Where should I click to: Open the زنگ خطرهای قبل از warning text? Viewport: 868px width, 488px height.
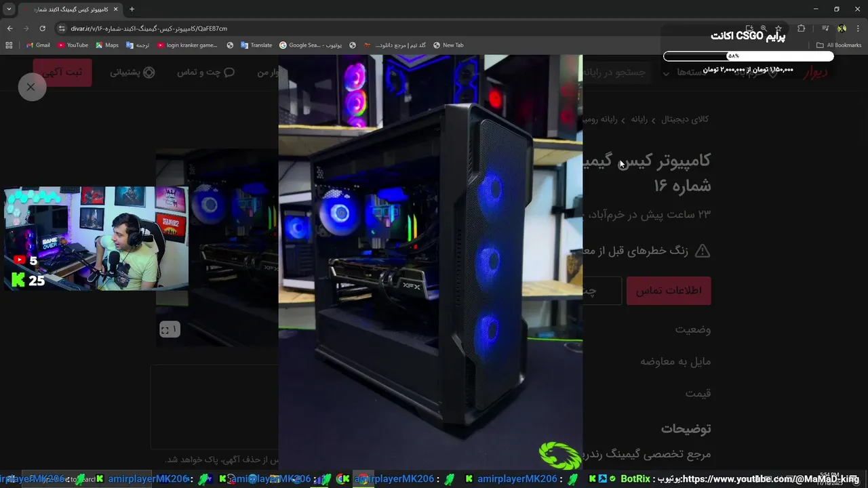click(x=635, y=251)
